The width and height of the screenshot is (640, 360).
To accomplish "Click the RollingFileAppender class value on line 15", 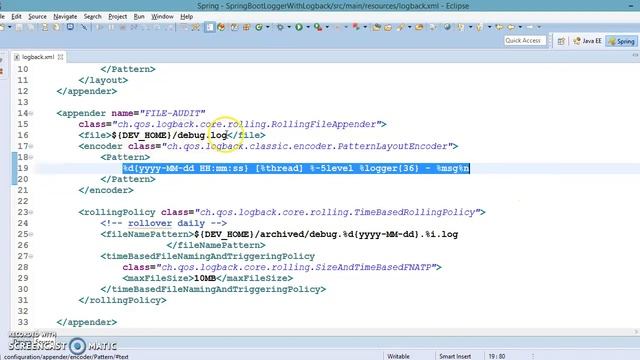I will coord(247,124).
